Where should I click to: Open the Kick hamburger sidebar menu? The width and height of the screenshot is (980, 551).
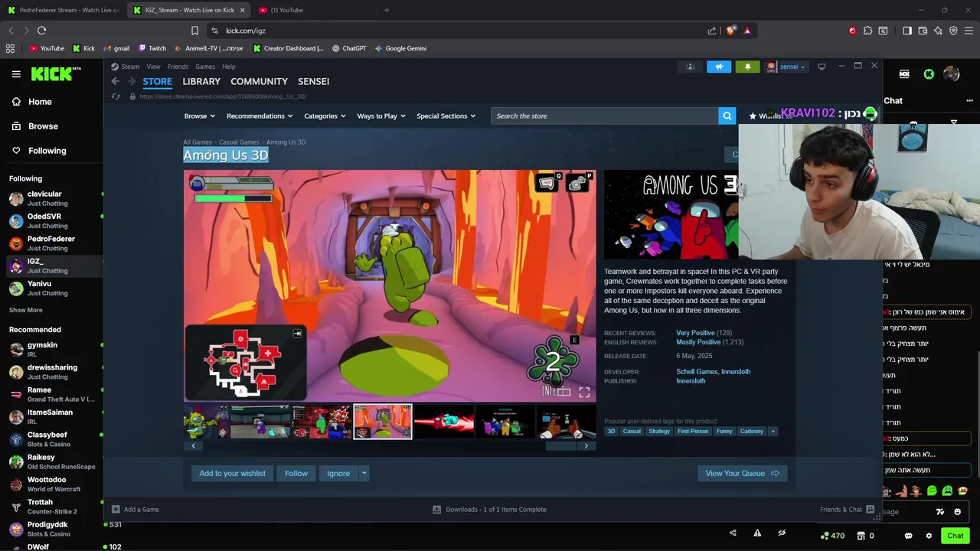tap(16, 74)
